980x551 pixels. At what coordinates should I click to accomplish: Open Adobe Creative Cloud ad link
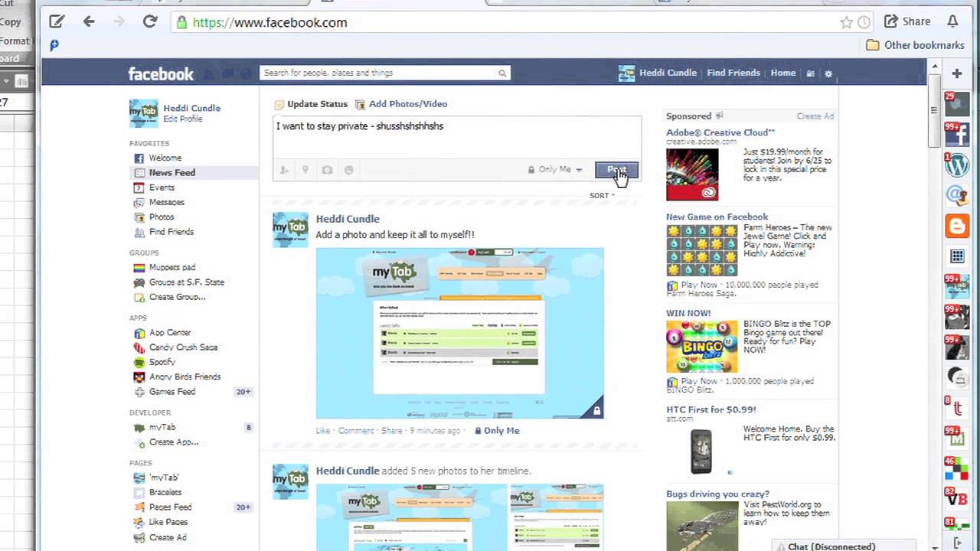pyautogui.click(x=720, y=132)
